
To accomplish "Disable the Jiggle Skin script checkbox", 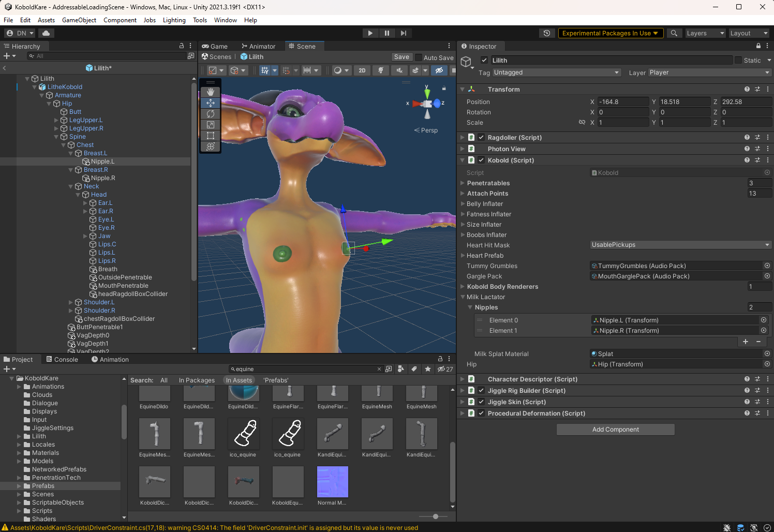I will [481, 402].
